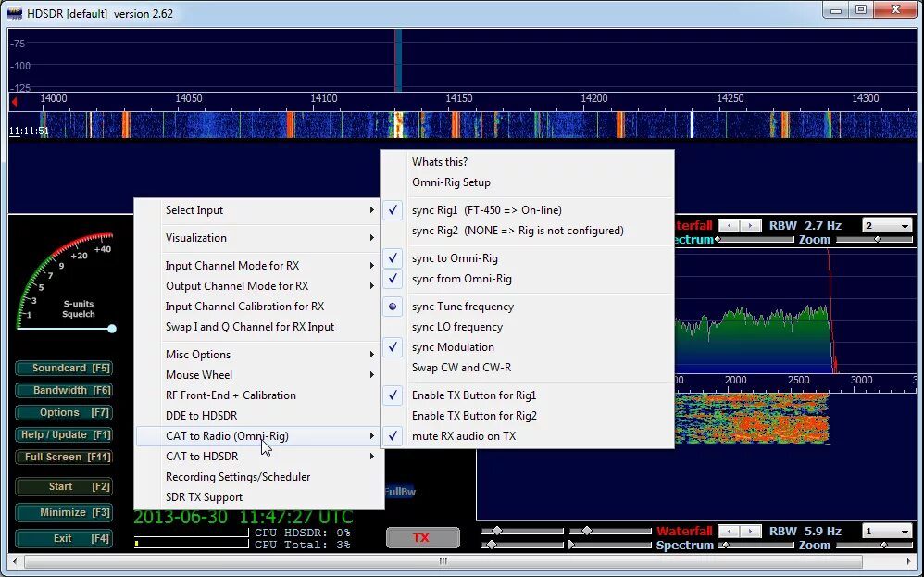Open SDR TX Support entry
924x577 pixels.
258,496
